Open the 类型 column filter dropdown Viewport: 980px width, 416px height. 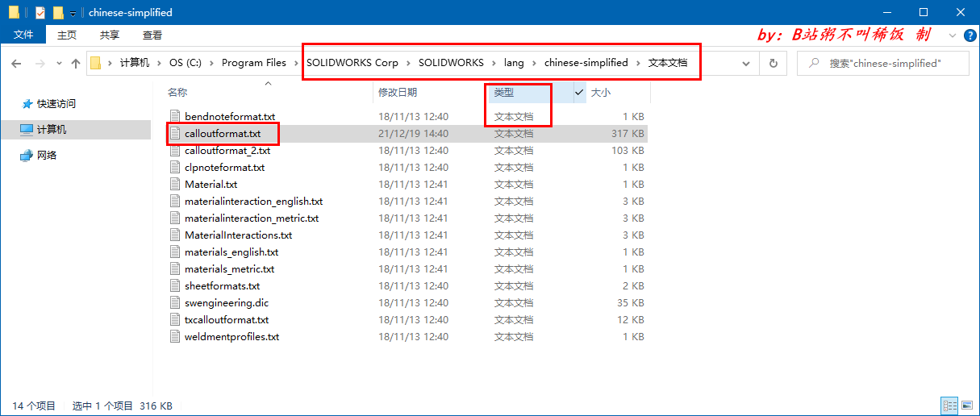(x=579, y=93)
